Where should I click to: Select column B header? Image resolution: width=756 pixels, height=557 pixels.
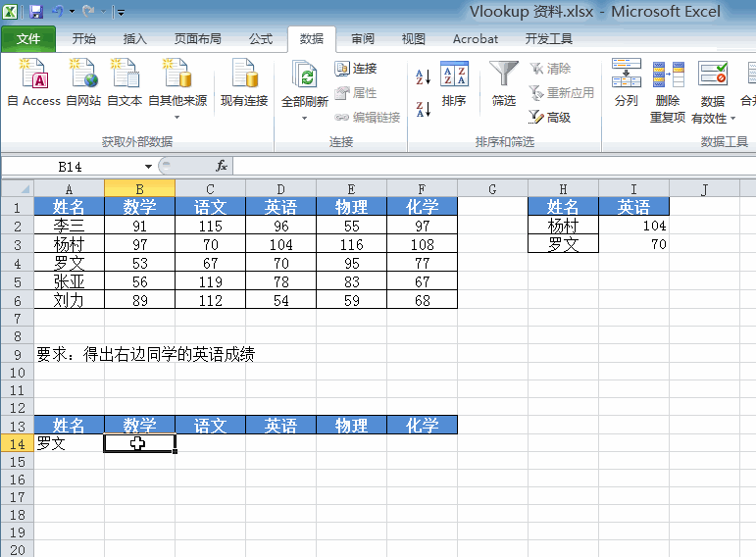(140, 188)
